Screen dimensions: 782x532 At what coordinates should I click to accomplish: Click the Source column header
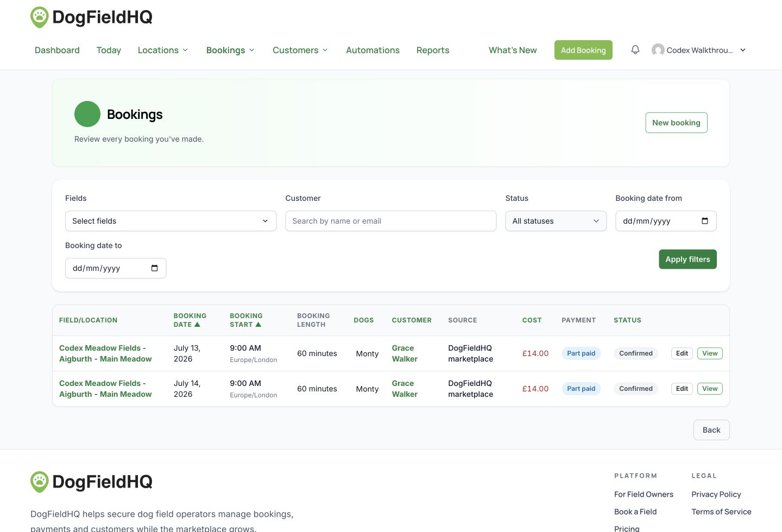(463, 320)
